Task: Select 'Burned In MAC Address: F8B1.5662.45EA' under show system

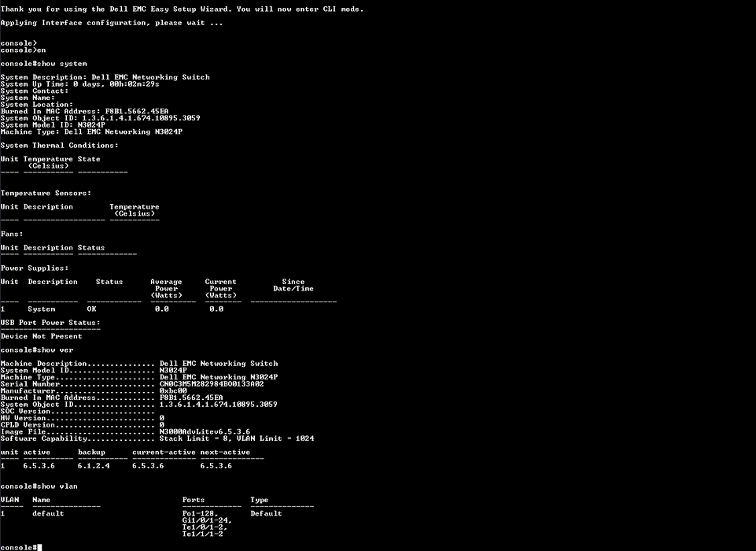Action: (x=84, y=111)
